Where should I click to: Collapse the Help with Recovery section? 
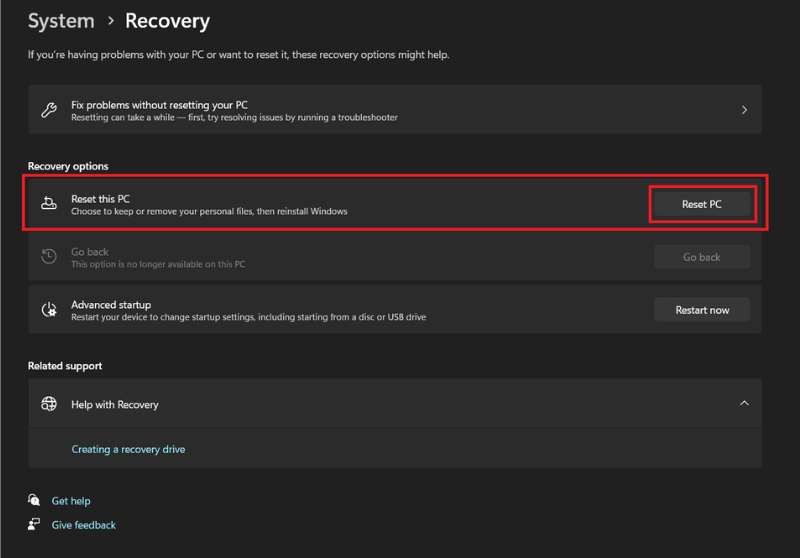[x=744, y=403]
